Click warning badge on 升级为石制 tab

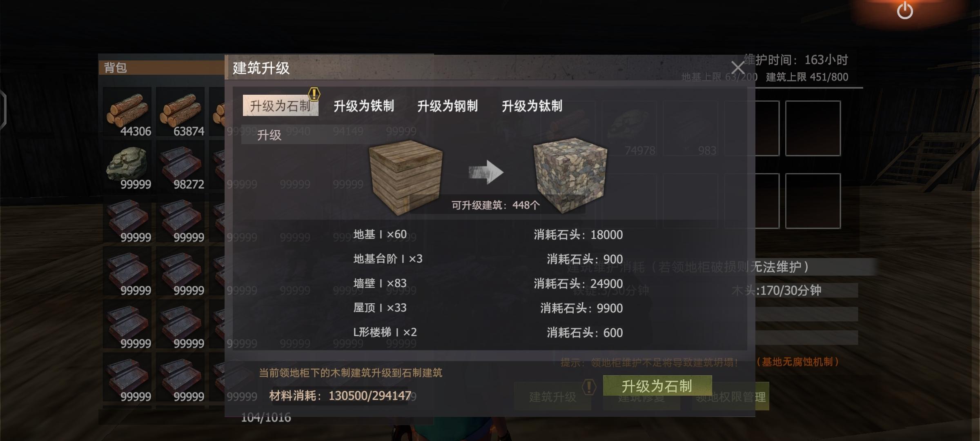[314, 94]
